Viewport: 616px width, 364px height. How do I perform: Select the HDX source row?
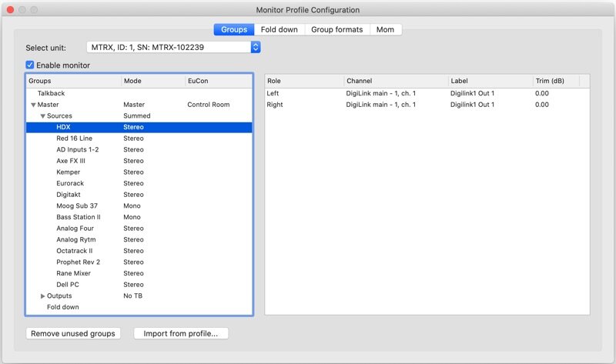(139, 127)
